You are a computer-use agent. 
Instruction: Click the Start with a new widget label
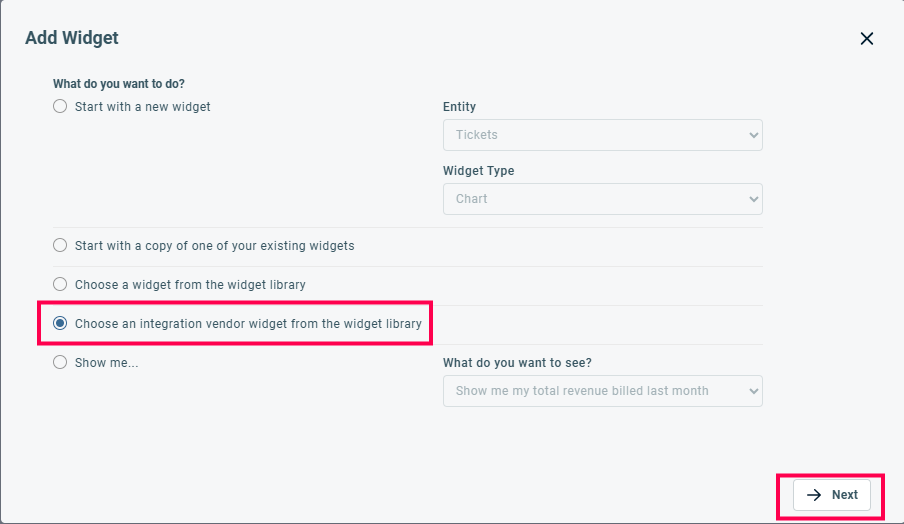(x=143, y=106)
